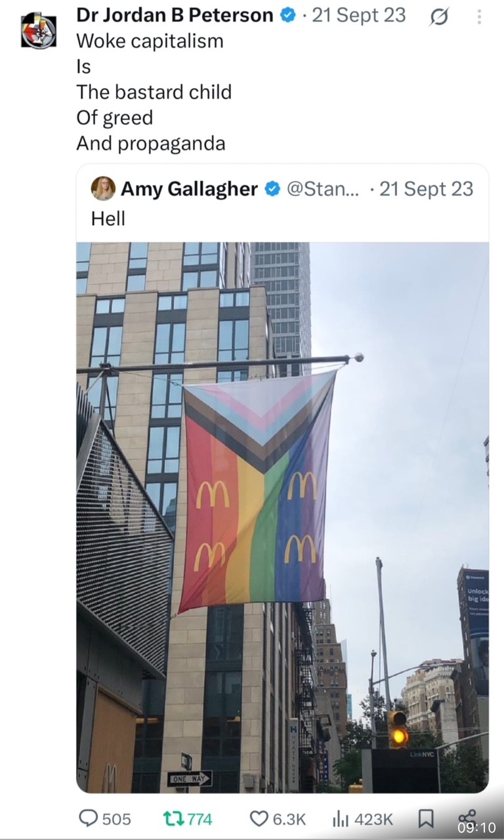504x840 pixels.
Task: Open the McDonald's pride flag photo
Action: [x=282, y=518]
